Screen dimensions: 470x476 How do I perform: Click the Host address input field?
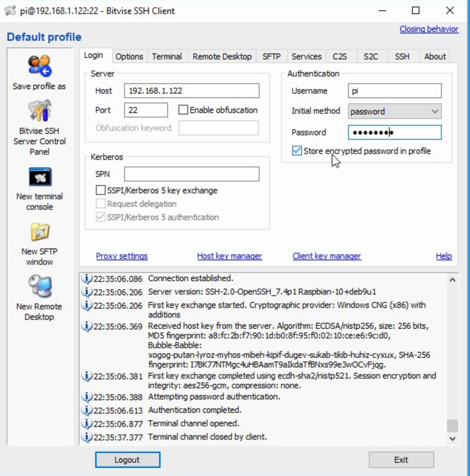(191, 91)
